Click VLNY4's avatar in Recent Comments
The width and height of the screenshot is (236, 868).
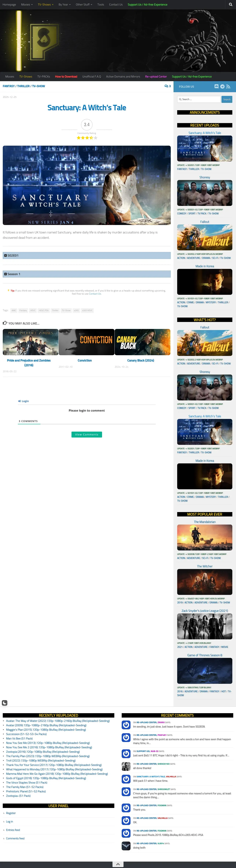tap(126, 846)
